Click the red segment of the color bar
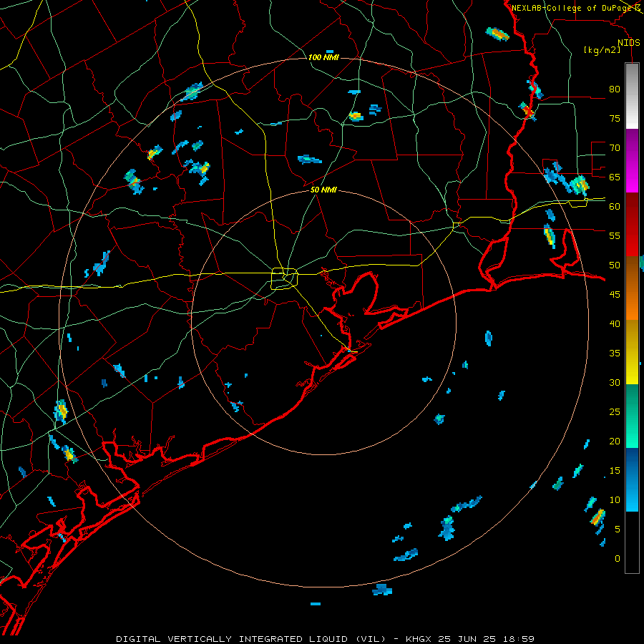 632,225
